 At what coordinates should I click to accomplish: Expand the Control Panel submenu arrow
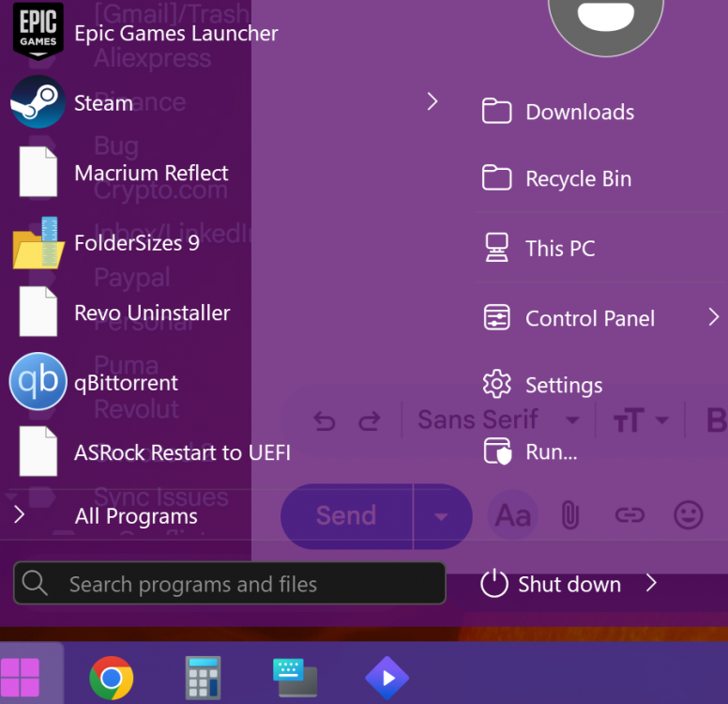713,318
